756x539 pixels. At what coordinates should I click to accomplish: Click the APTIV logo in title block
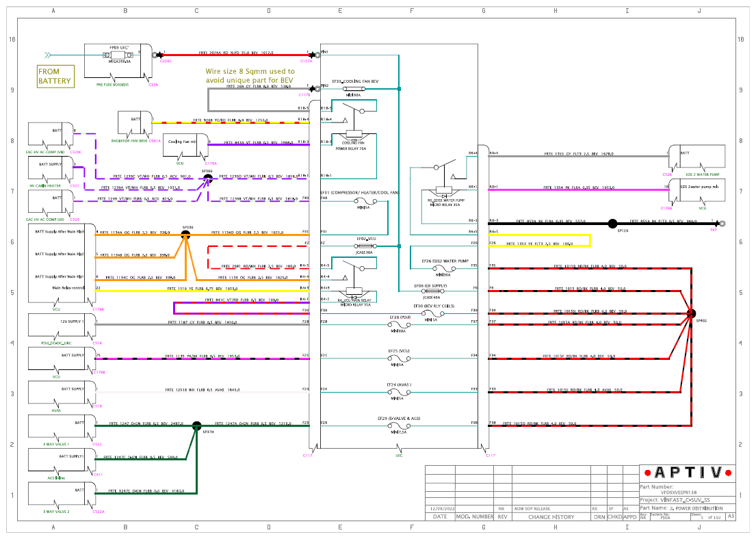pyautogui.click(x=688, y=473)
